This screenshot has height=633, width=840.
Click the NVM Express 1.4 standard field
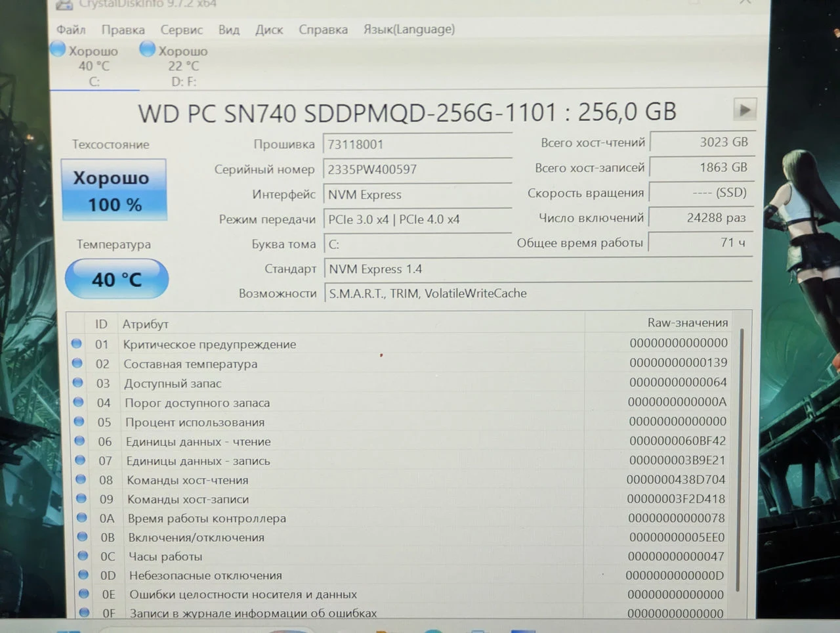pyautogui.click(x=538, y=269)
